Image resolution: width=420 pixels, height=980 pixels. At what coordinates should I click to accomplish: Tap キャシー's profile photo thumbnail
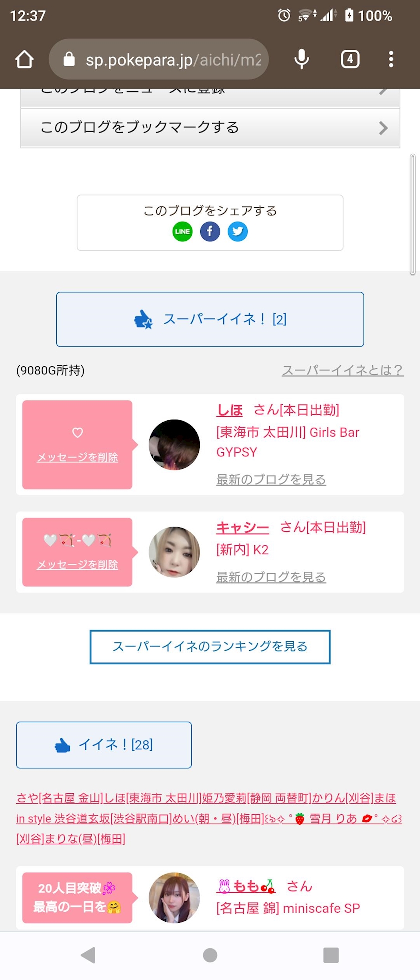[x=174, y=552]
